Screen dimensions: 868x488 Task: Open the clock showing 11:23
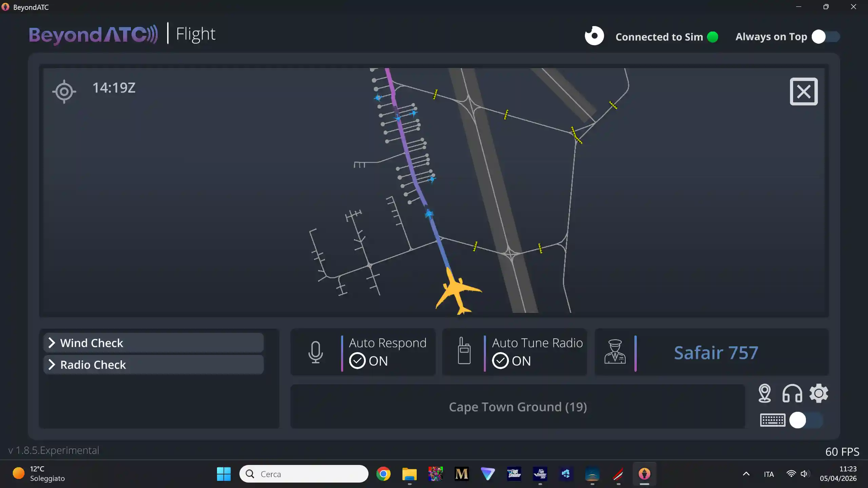click(838, 474)
